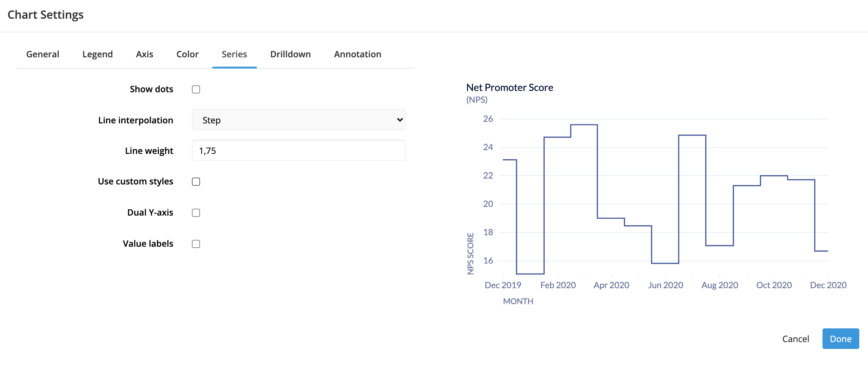Screen dimensions: 868x367
Task: Click the Net Promoter Score chart title
Action: pyautogui.click(x=509, y=88)
